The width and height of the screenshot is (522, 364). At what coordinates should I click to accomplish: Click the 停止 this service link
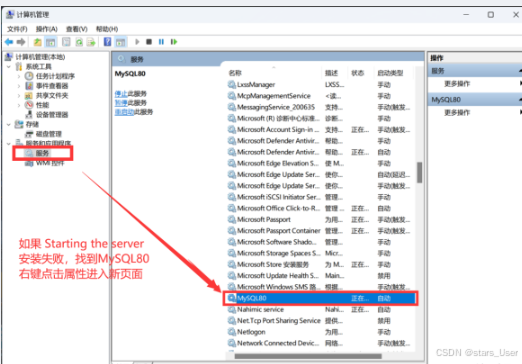[121, 94]
